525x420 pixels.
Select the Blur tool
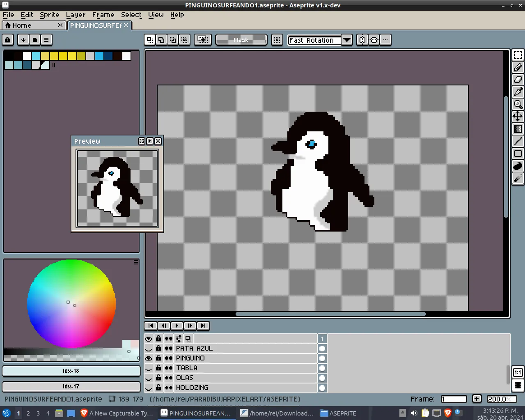click(518, 178)
